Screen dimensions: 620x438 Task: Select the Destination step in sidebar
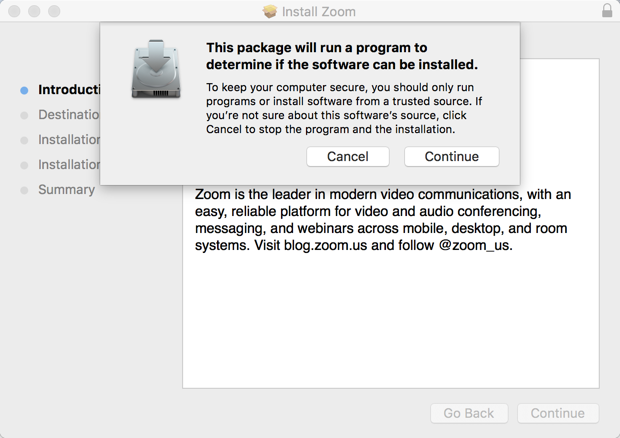click(x=68, y=115)
